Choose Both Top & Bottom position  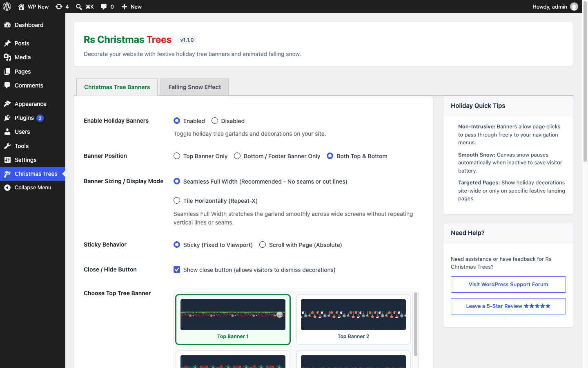330,156
